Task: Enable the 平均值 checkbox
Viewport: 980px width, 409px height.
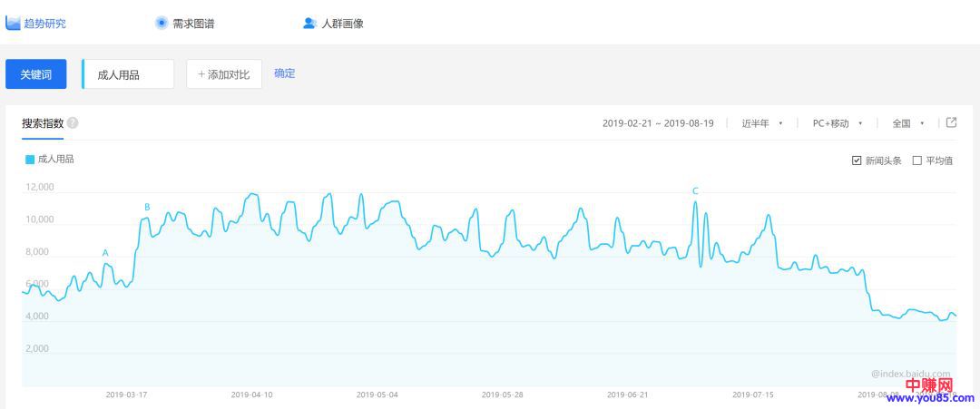Action: 916,161
